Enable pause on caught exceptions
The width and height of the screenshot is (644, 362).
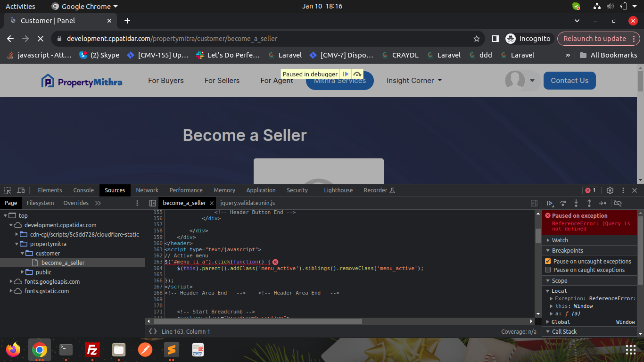pos(548,270)
